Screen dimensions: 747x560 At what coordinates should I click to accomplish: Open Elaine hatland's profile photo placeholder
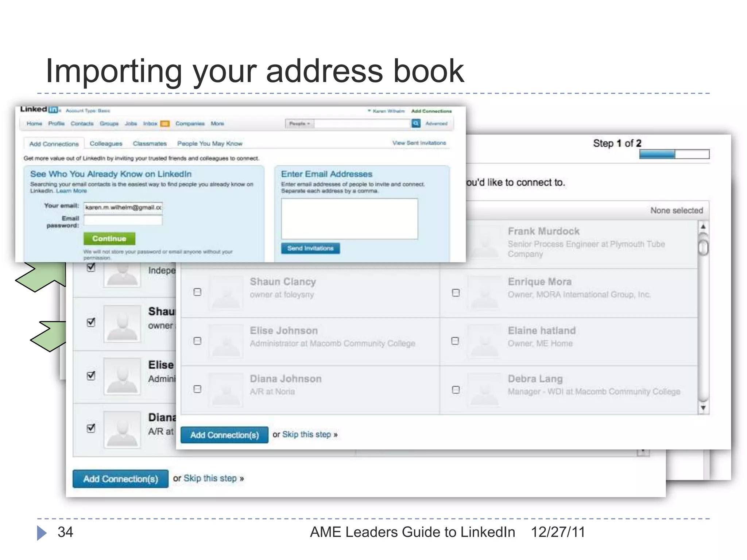click(x=484, y=341)
